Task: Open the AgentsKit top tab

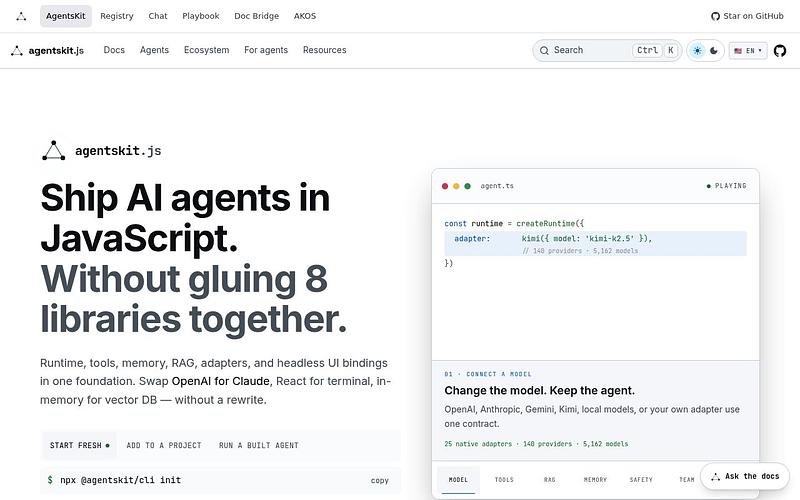Action: point(66,16)
